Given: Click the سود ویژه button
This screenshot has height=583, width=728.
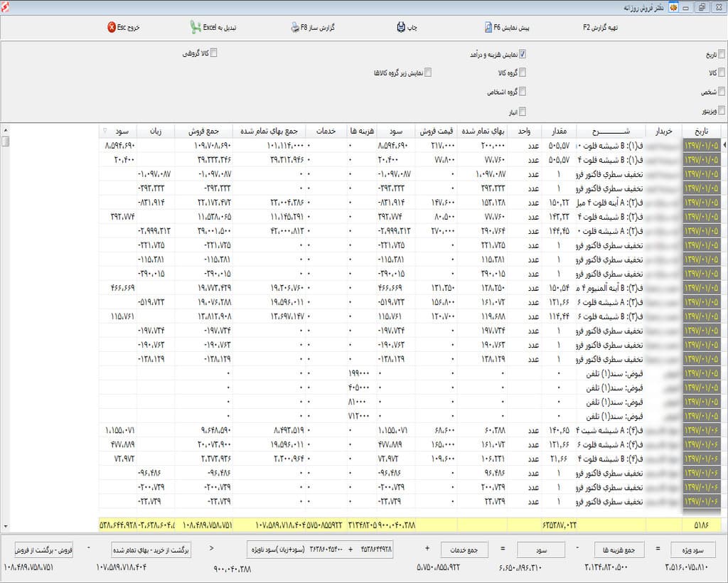Looking at the screenshot, I should 692,550.
